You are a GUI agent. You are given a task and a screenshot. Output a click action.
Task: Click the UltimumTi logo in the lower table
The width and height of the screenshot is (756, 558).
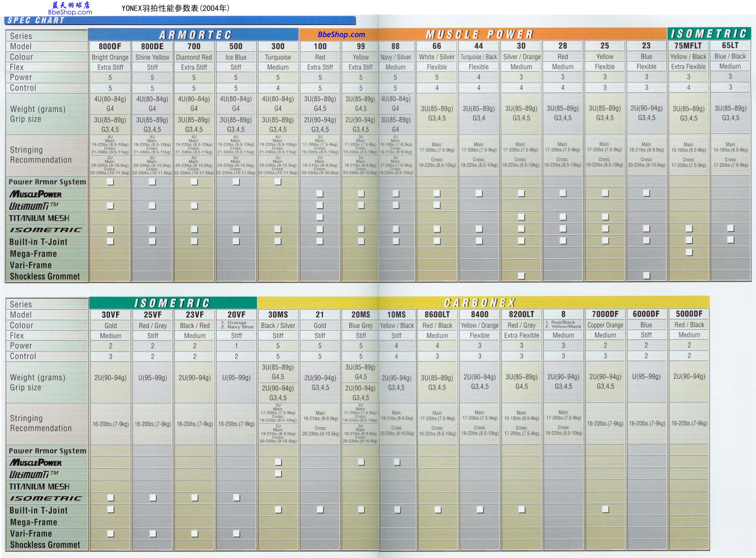tap(34, 475)
